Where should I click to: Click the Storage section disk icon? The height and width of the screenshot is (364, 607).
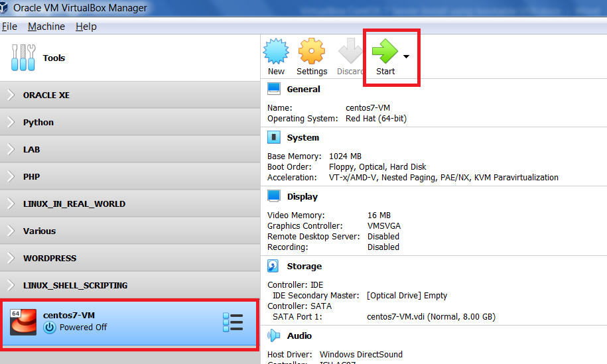(x=273, y=266)
